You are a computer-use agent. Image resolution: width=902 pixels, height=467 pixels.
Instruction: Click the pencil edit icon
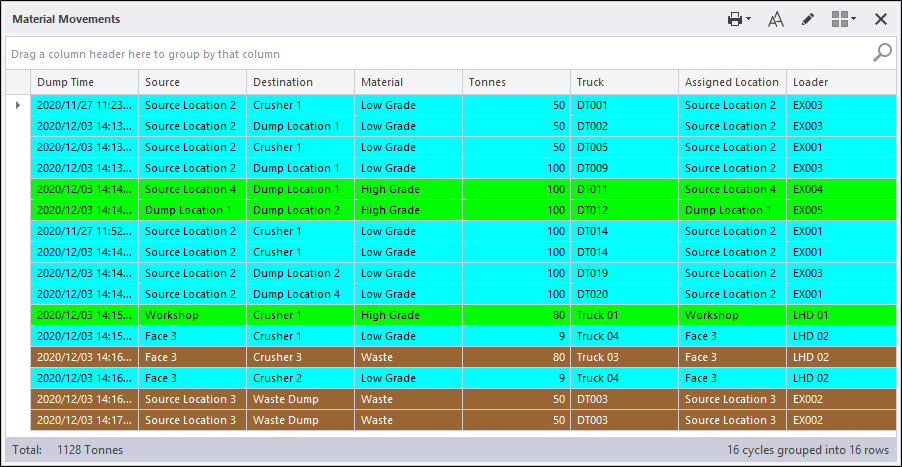[x=808, y=20]
